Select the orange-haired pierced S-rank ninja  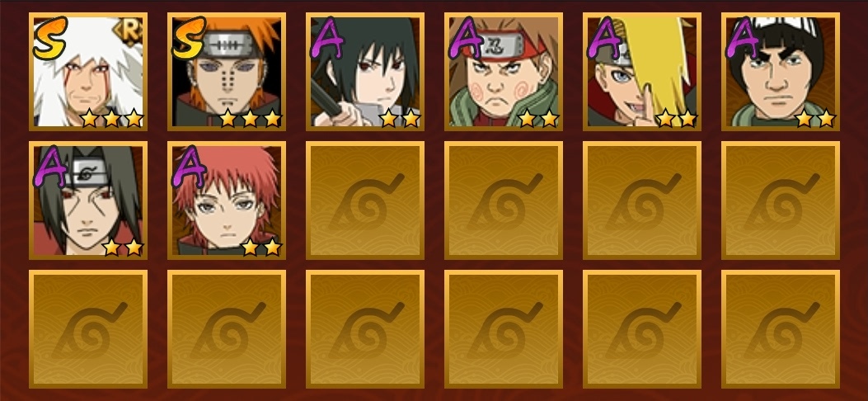(x=227, y=72)
